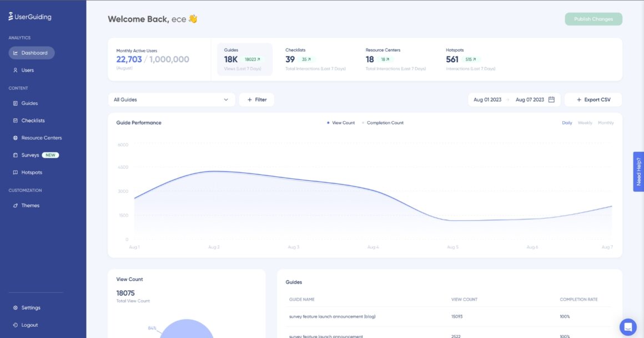
Task: Click the Monthly Active Users count 22,703
Action: click(x=129, y=59)
